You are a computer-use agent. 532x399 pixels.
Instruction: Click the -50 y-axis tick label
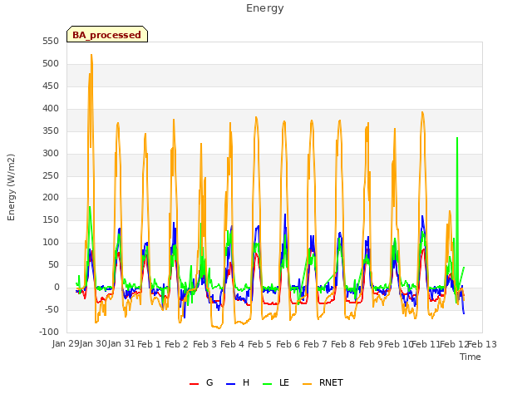52,310
